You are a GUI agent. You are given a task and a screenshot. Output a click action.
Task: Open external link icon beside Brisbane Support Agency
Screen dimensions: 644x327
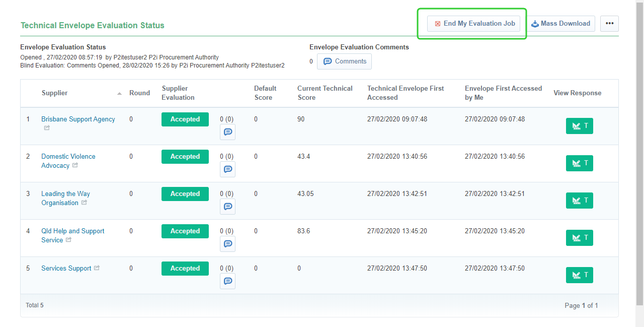point(47,128)
